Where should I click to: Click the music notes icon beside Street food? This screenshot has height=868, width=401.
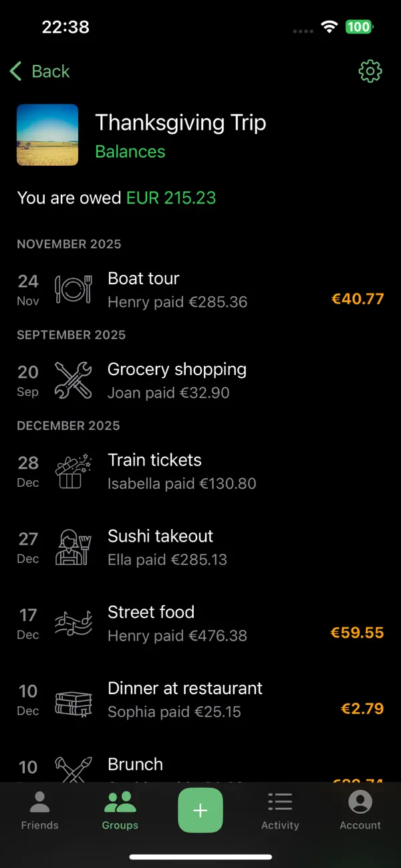[74, 623]
